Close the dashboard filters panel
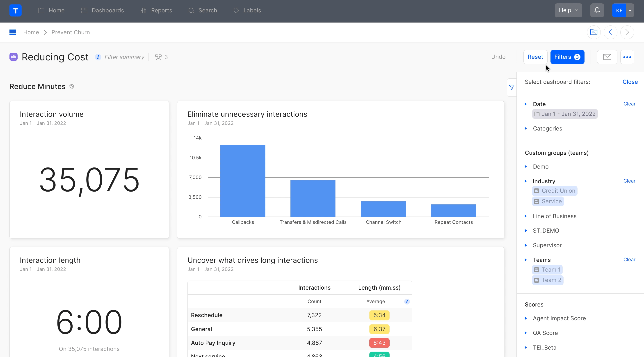Image resolution: width=644 pixels, height=357 pixels. coord(630,82)
